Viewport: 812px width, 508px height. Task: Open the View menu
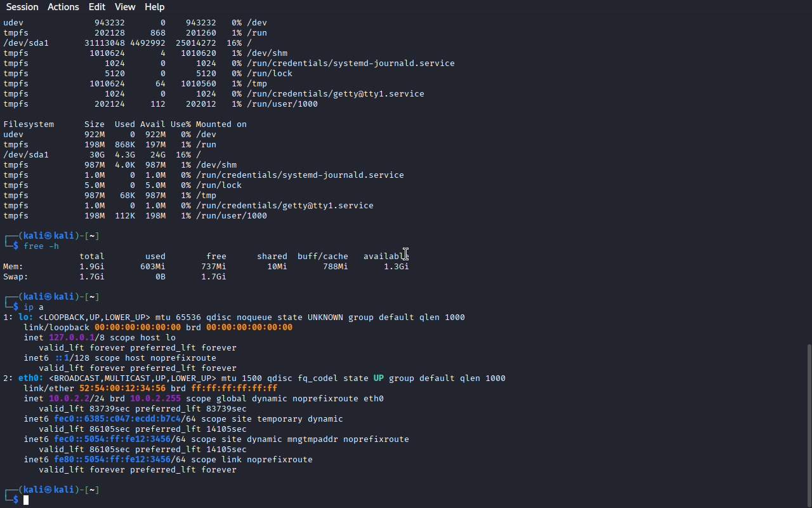(125, 7)
